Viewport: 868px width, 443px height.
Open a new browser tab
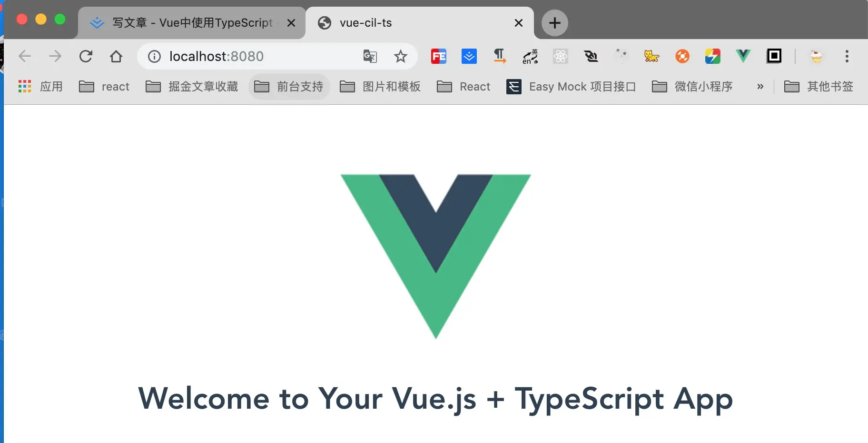pos(555,23)
